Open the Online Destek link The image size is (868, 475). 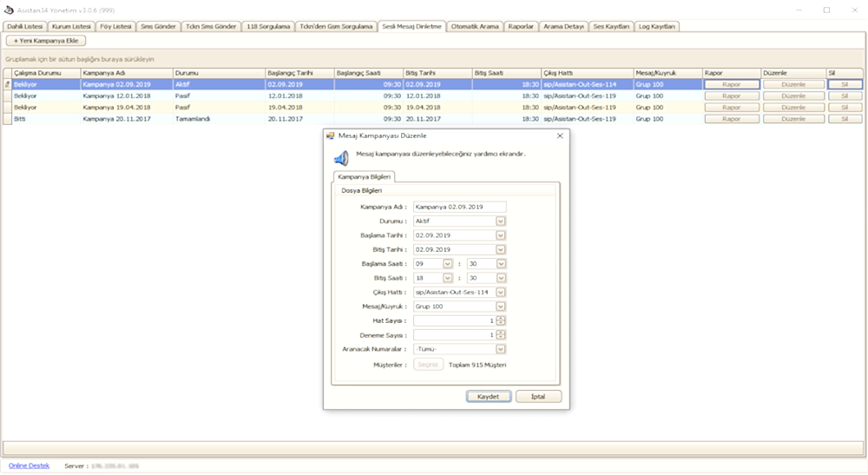pos(29,465)
